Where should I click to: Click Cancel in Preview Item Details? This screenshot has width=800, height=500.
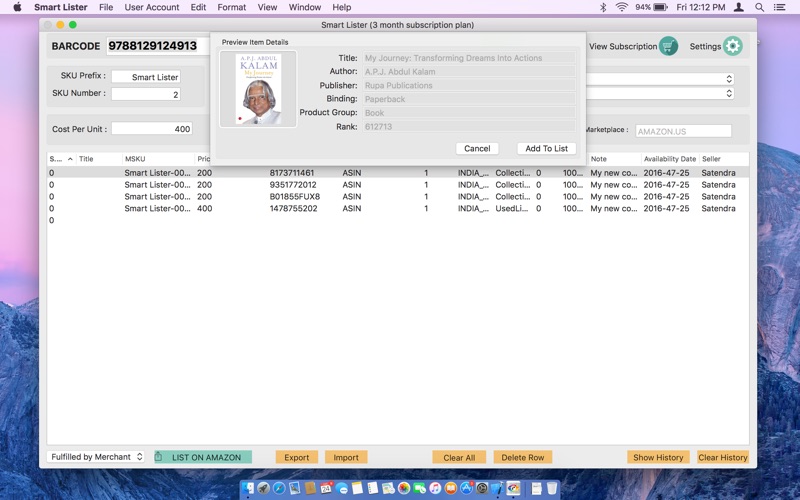pyautogui.click(x=477, y=148)
